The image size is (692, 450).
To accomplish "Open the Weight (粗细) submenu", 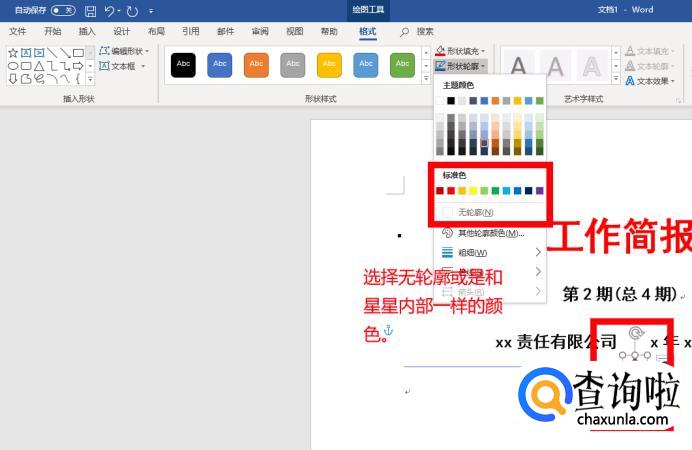I will 490,253.
